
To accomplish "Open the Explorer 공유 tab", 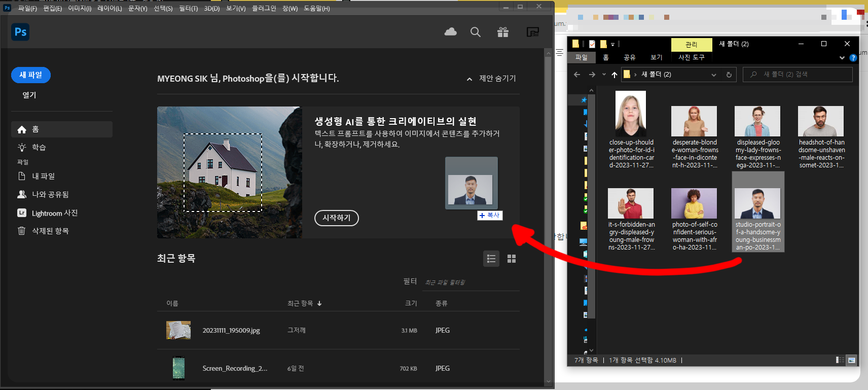I will (x=630, y=58).
